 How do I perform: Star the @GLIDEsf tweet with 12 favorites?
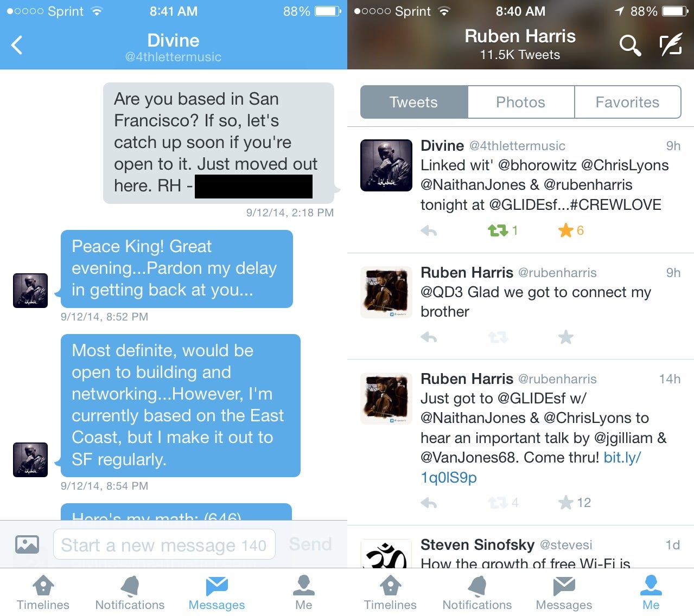click(566, 503)
